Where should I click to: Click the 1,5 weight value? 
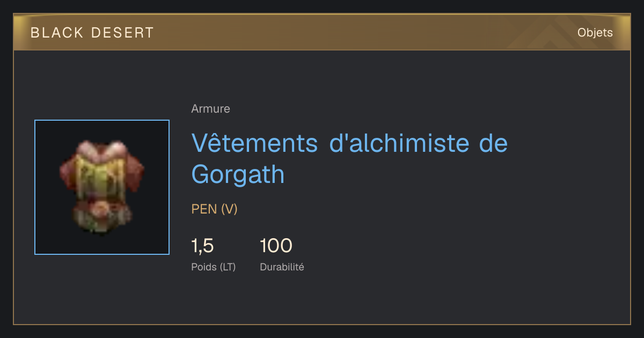click(202, 246)
